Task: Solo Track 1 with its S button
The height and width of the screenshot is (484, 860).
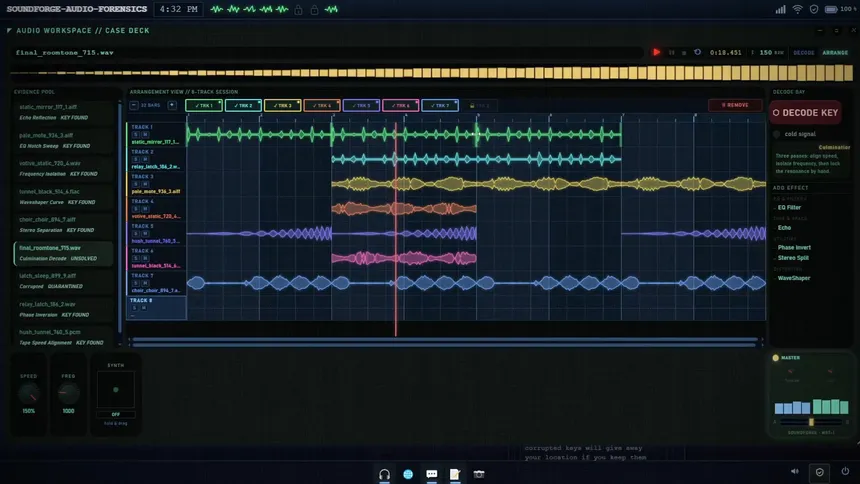Action: click(135, 134)
